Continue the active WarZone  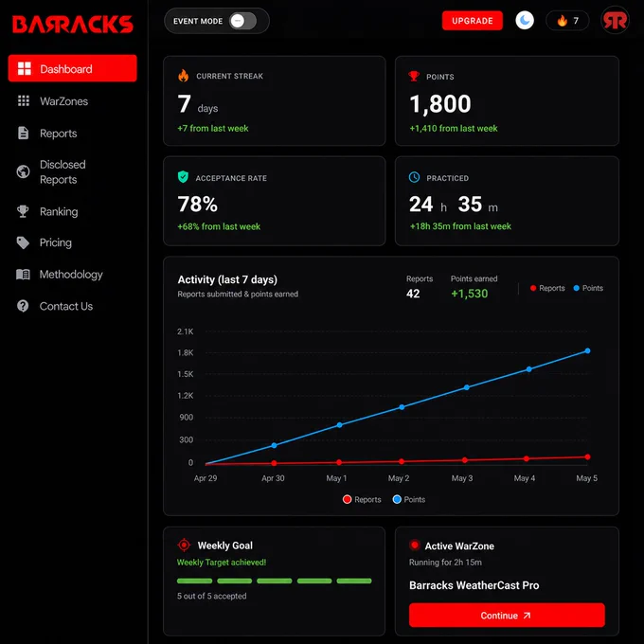[x=507, y=615]
